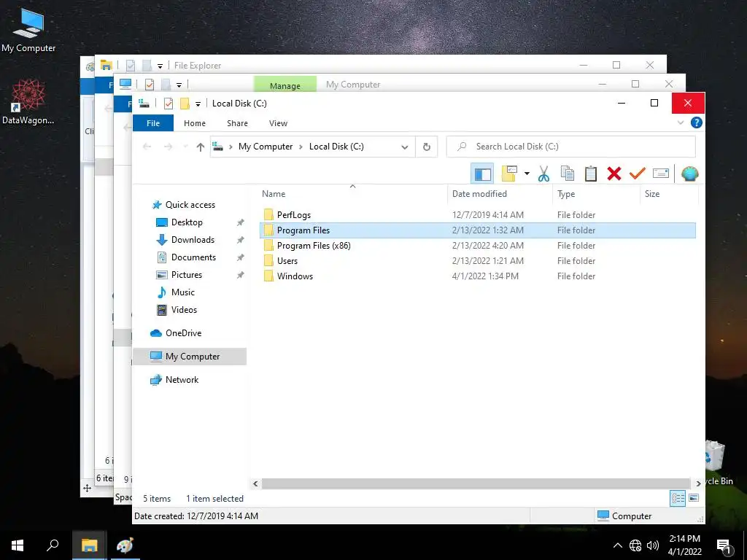Click the horizontal scrollbar track
Screen dimensions: 747x560
click(x=476, y=484)
